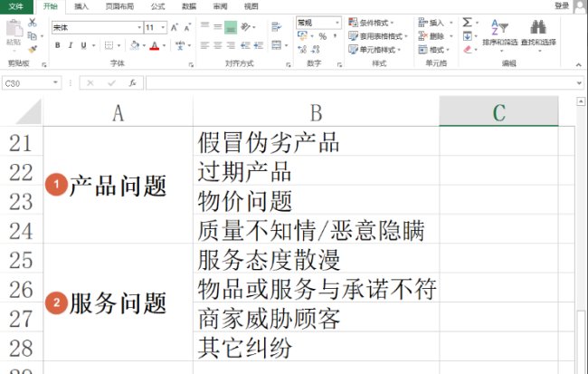Collapse the ribbon with chevron arrow
Screen dimensions: 588x374
tap(578, 65)
